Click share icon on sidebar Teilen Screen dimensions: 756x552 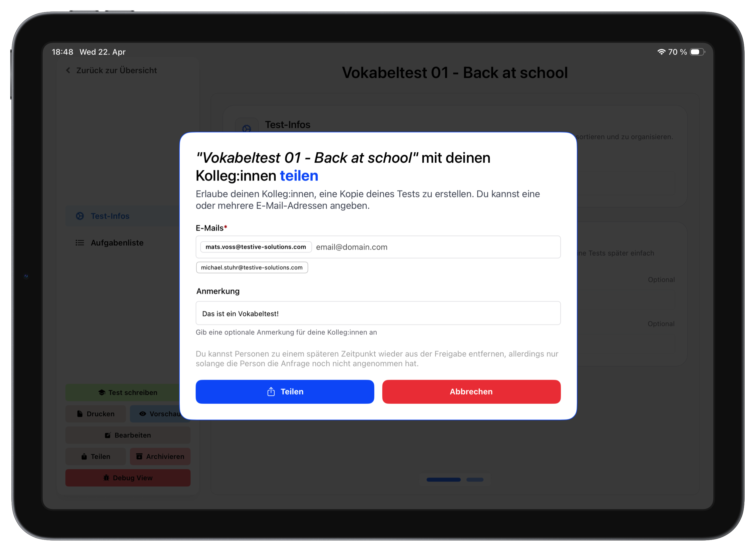click(x=84, y=456)
